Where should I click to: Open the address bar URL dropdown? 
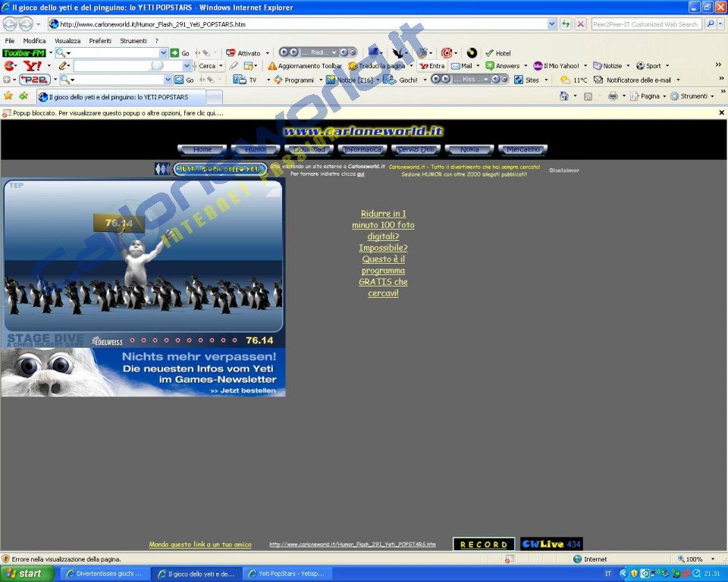point(551,24)
